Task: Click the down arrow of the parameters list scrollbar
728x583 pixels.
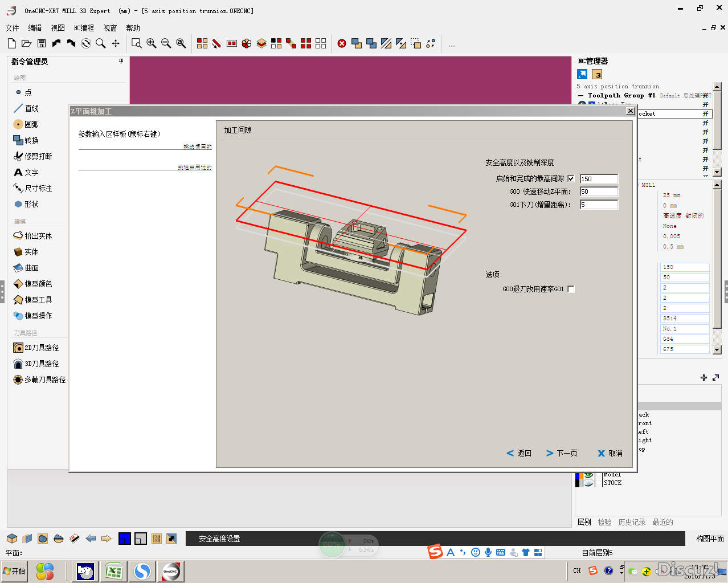Action: (717, 349)
